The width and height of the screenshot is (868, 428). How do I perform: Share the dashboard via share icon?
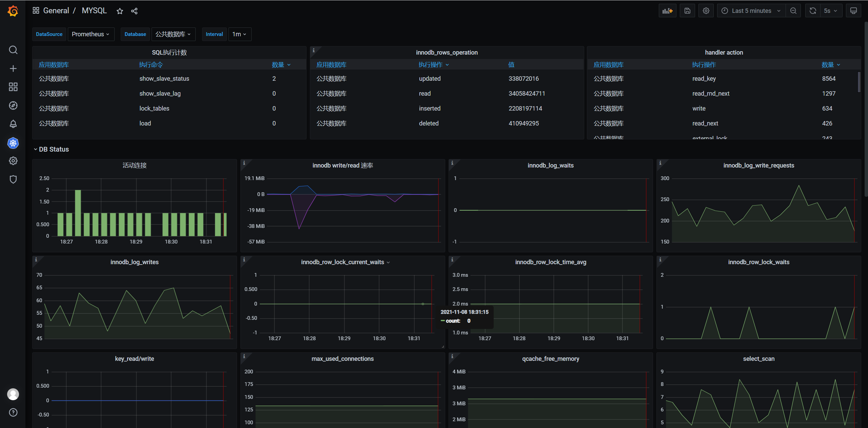click(x=134, y=11)
